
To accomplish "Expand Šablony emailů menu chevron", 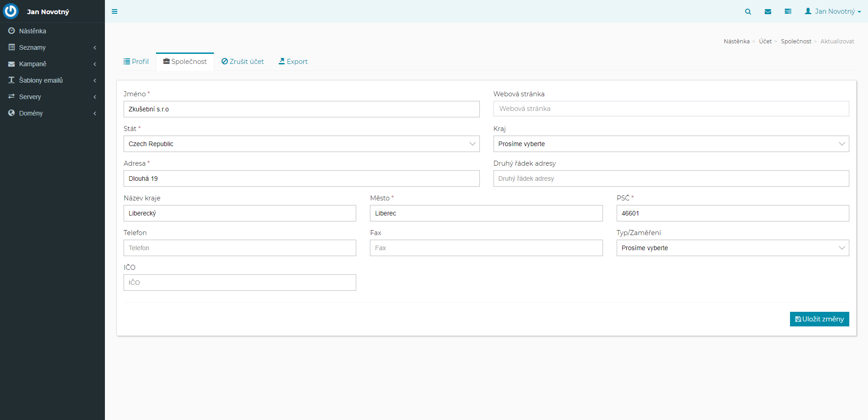I will (x=95, y=80).
